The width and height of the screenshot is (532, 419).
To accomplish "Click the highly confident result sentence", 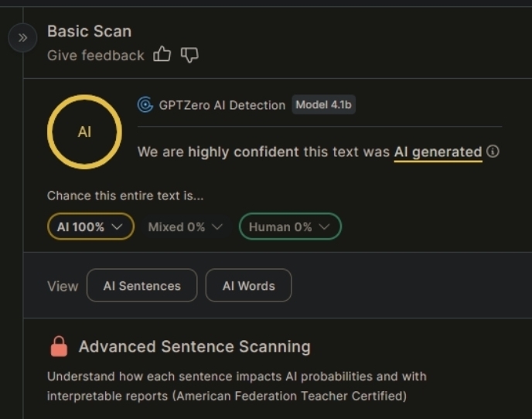I will [x=263, y=152].
